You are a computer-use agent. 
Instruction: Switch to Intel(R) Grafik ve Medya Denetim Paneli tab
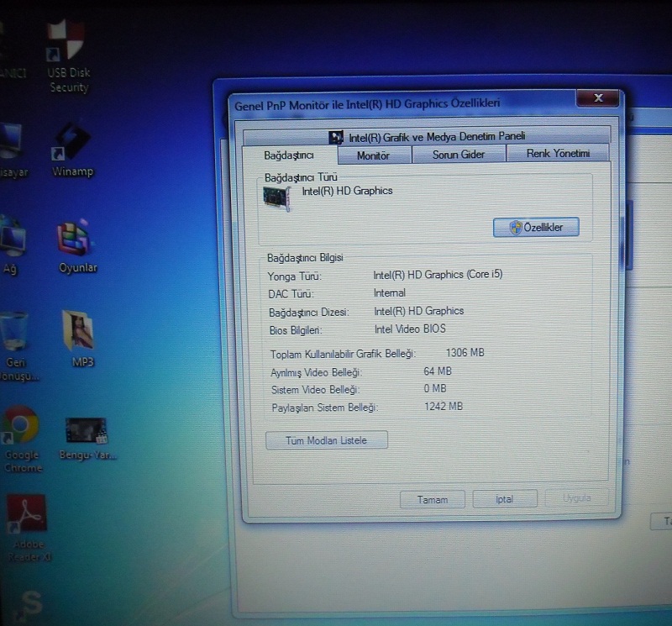point(427,137)
